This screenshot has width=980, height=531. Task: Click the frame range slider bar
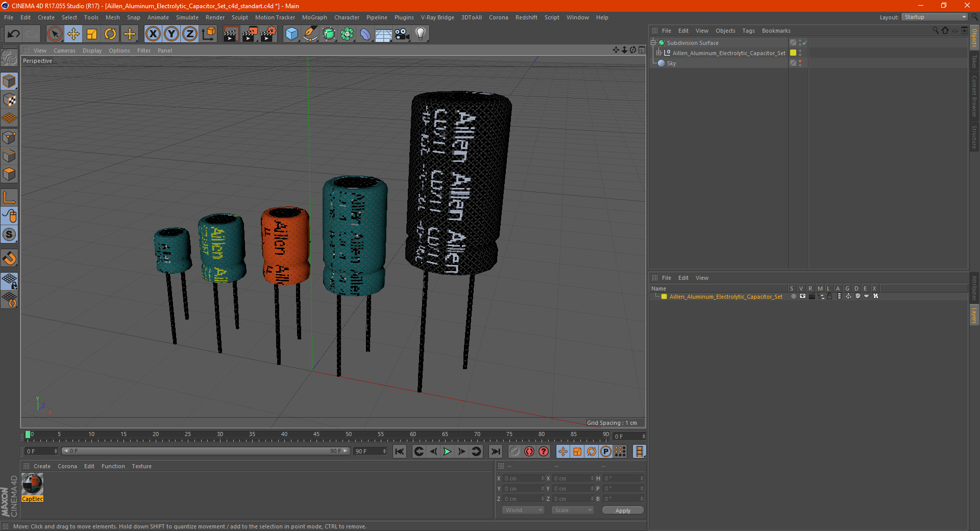pos(206,451)
